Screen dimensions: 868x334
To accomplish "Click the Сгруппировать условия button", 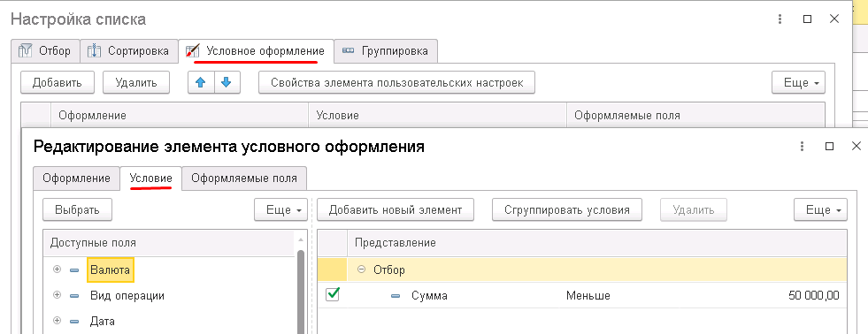I will [x=567, y=210].
